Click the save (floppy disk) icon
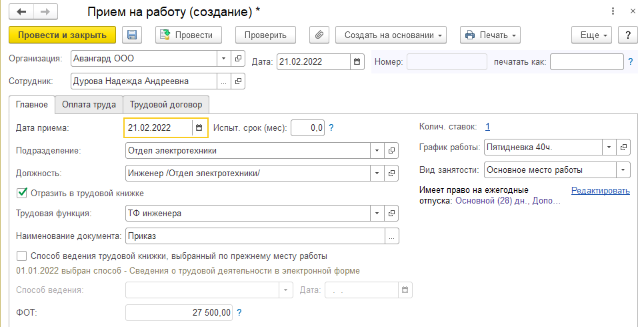This screenshot has height=327, width=644. (131, 35)
